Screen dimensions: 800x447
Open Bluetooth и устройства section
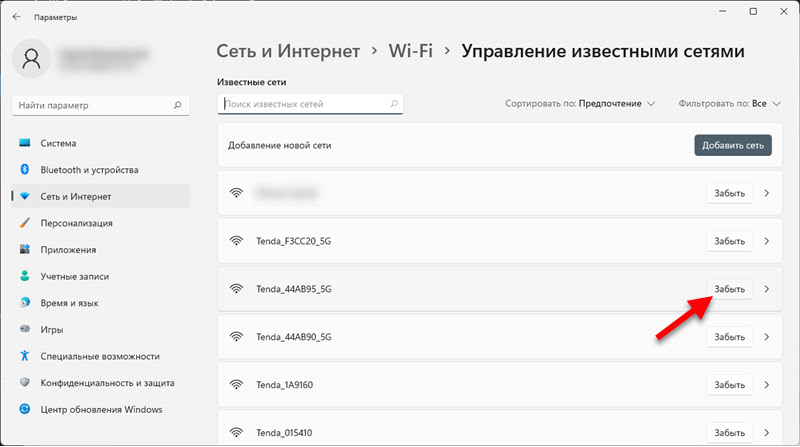click(89, 170)
